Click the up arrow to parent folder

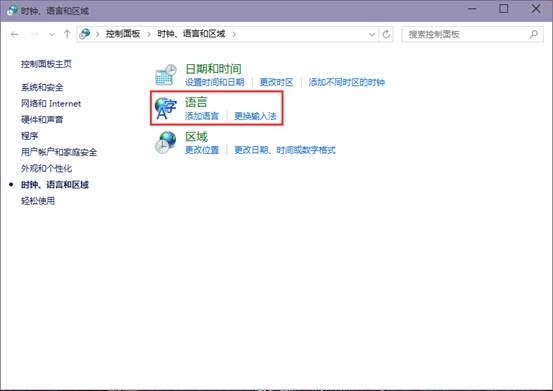coord(67,34)
